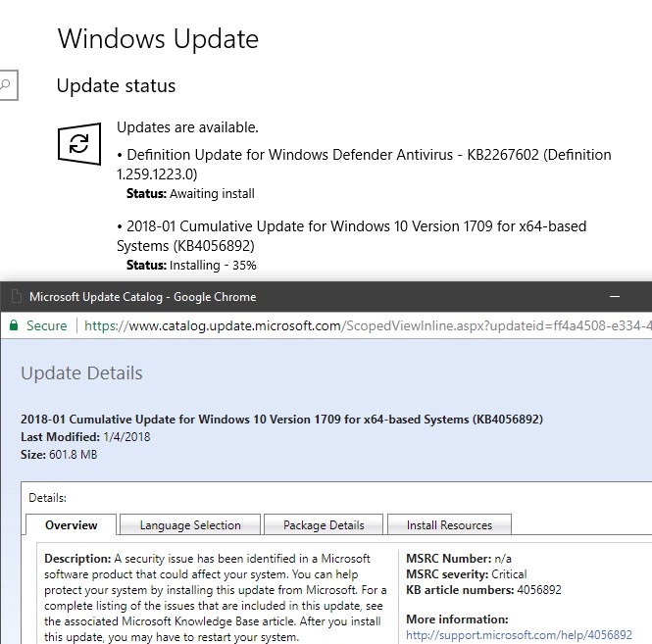Viewport: 652px width, 644px height.
Task: Click 'Size: 601.8 MB' text
Action: (59, 455)
